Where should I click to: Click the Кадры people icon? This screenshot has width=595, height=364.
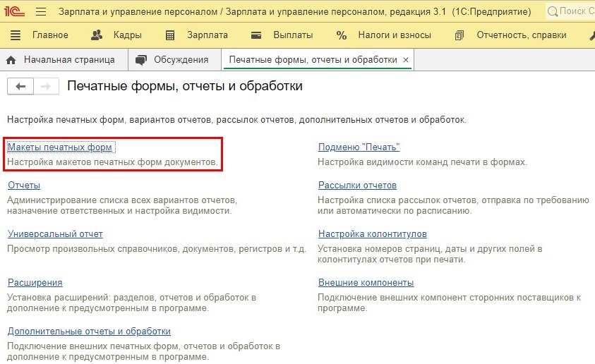pos(97,35)
